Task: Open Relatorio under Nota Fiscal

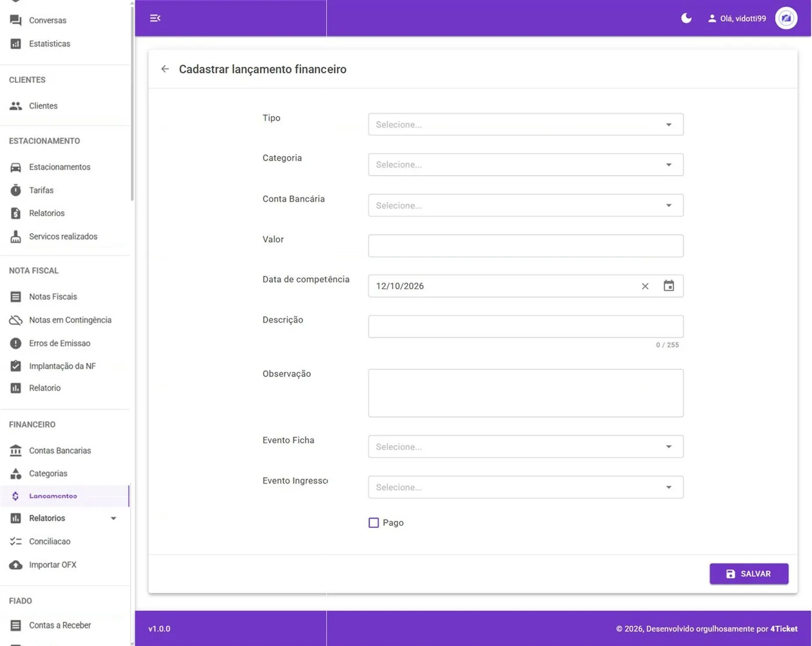Action: coord(64,388)
